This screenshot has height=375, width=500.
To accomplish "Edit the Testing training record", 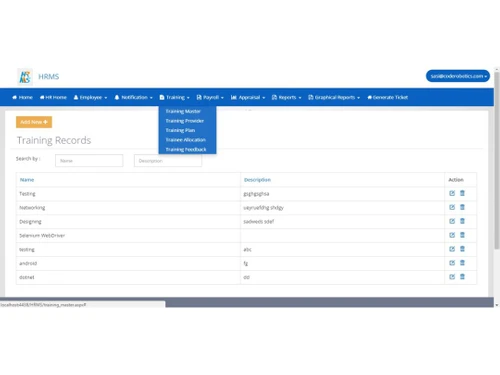I will click(452, 193).
